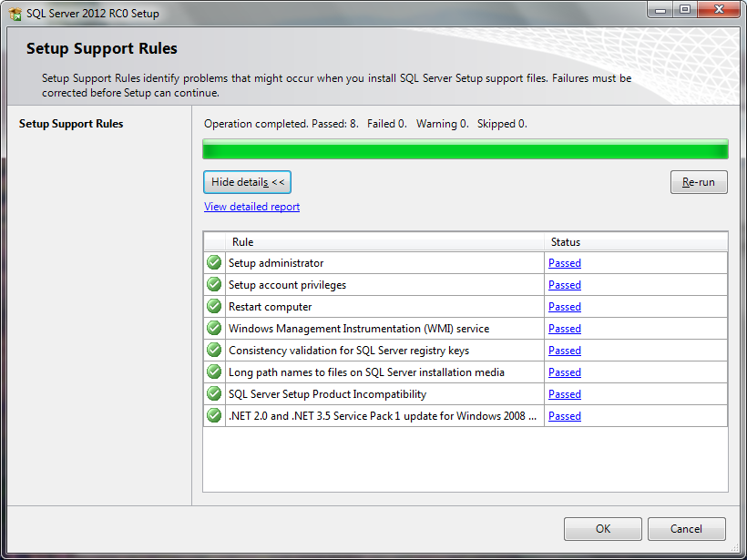Screen dimensions: 747x560
Task: Minimize the SQL Server Setup window
Action: coord(660,10)
